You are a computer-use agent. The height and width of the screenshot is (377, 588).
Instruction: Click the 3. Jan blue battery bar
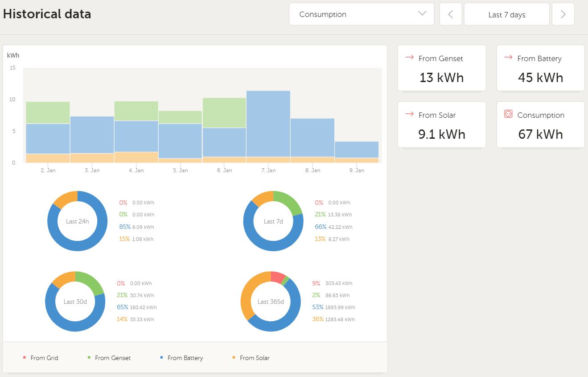92,135
